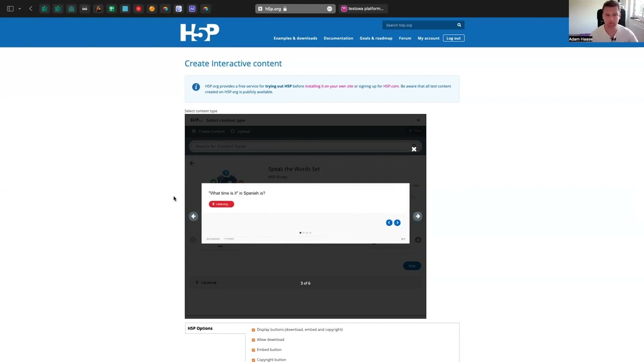Open the purple striped pinned tab
Image resolution: width=644 pixels, height=362 pixels.
pos(179,9)
